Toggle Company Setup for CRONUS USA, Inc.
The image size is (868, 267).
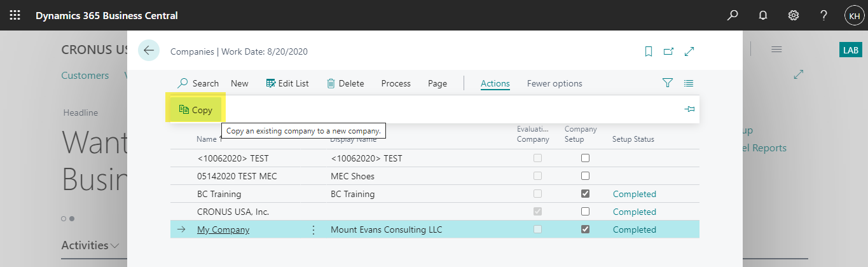tap(585, 212)
